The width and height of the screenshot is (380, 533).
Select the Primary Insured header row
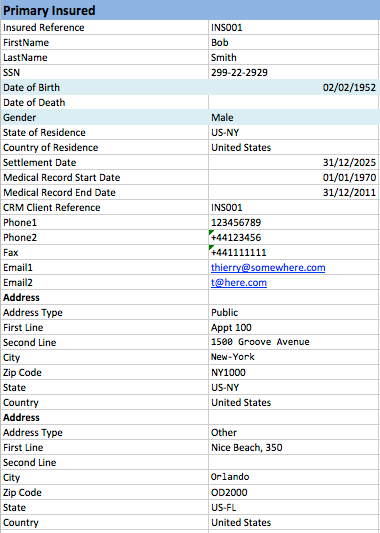click(x=190, y=10)
